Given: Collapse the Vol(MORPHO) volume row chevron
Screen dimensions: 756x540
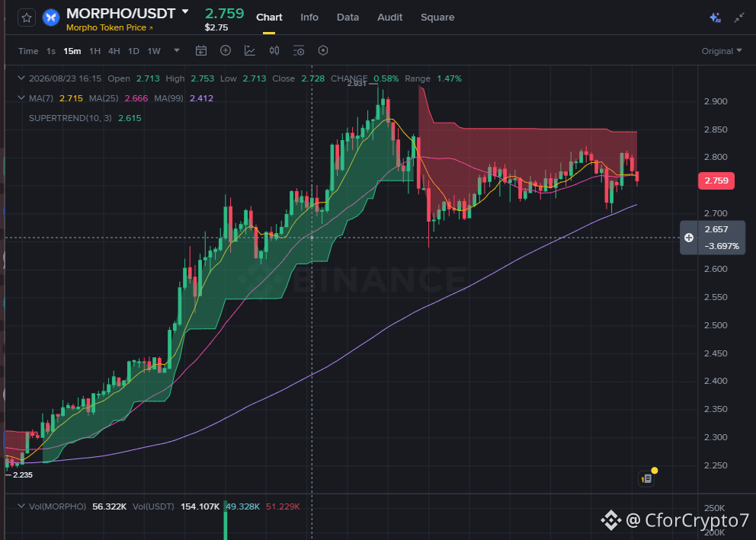Looking at the screenshot, I should 21,506.
